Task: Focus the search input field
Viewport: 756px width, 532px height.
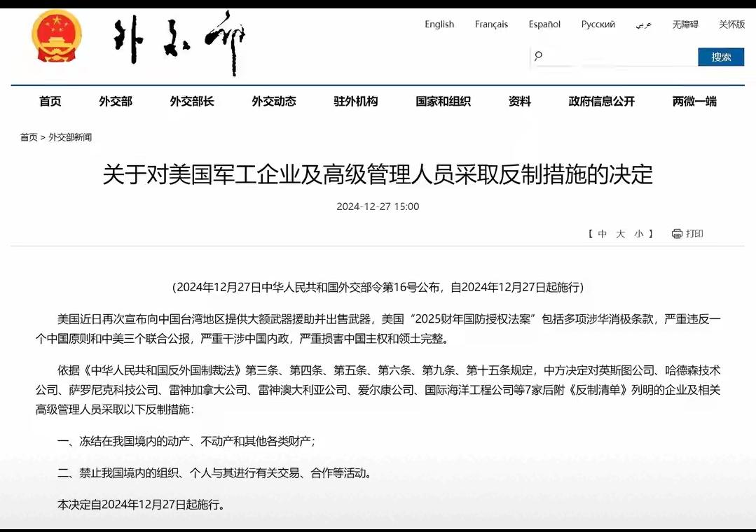Action: tap(614, 57)
